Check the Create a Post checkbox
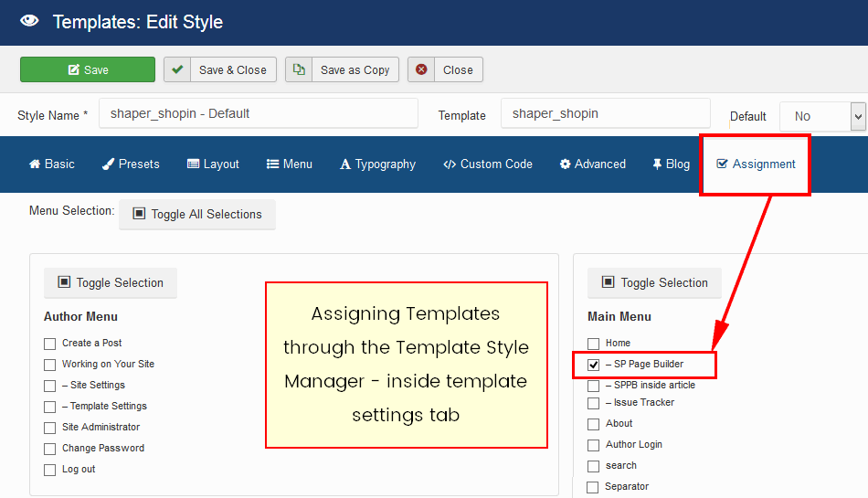Image resolution: width=868 pixels, height=498 pixels. pos(50,344)
